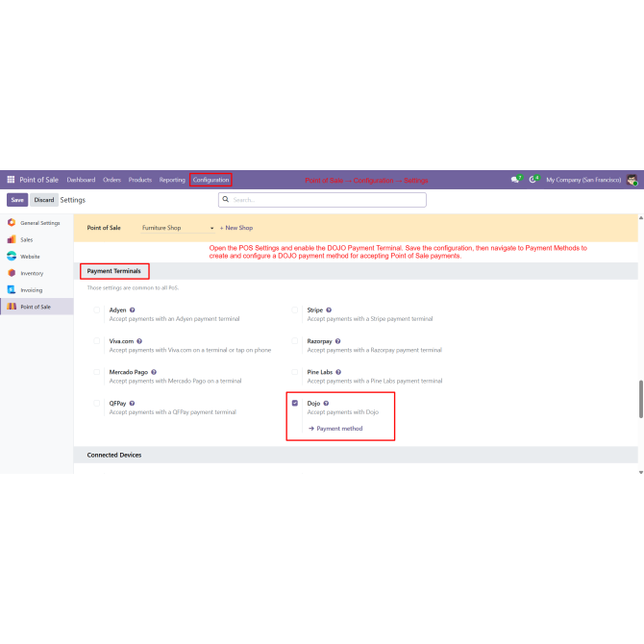Click the user avatar picture
The width and height of the screenshot is (644, 644).
click(632, 180)
